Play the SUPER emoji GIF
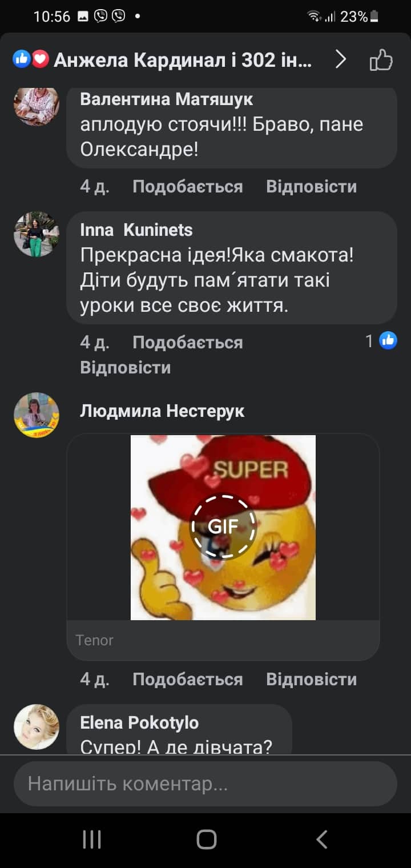 coord(223,527)
